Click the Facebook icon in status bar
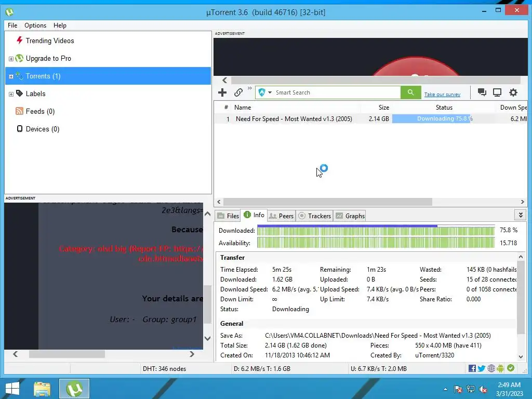The height and width of the screenshot is (399, 532). coord(472,368)
